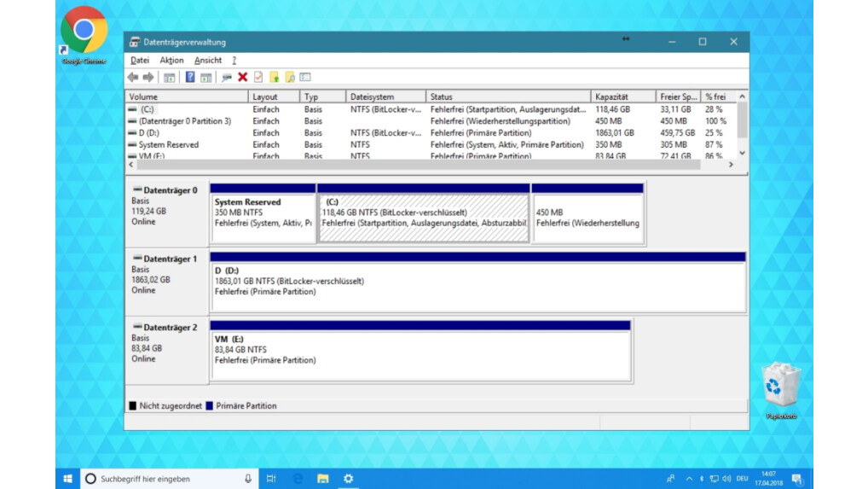Toggle the console tree pane toolbar icon

(169, 78)
